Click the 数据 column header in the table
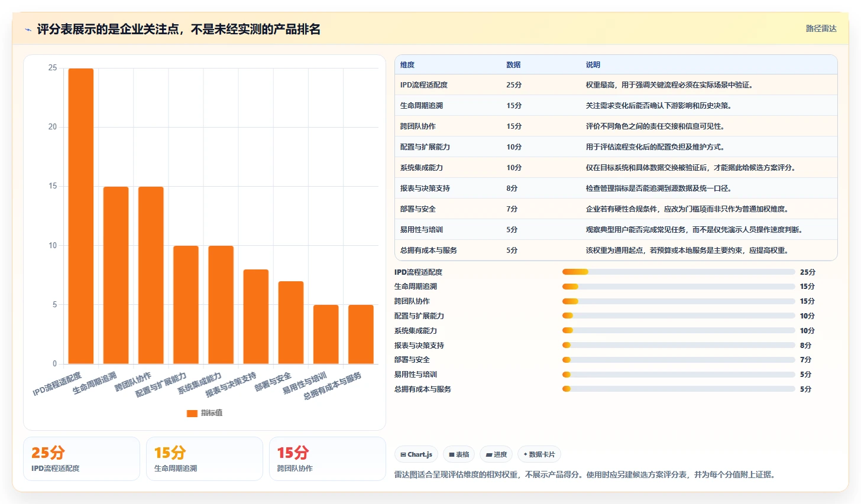The image size is (861, 504). point(513,65)
